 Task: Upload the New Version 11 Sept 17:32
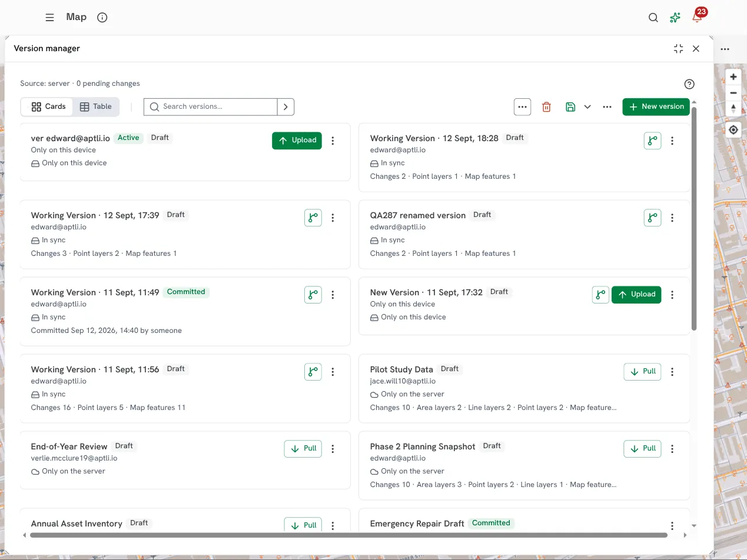(636, 295)
